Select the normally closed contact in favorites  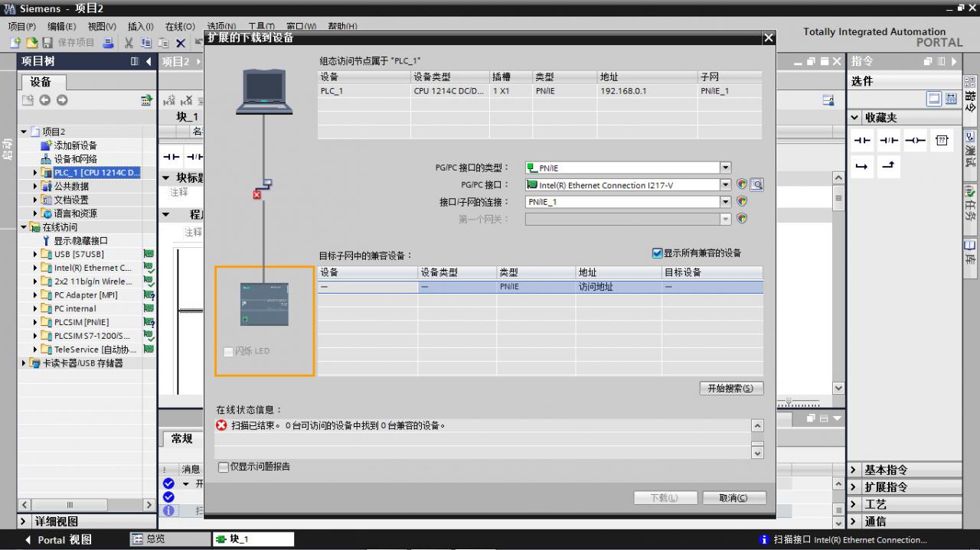(x=889, y=141)
